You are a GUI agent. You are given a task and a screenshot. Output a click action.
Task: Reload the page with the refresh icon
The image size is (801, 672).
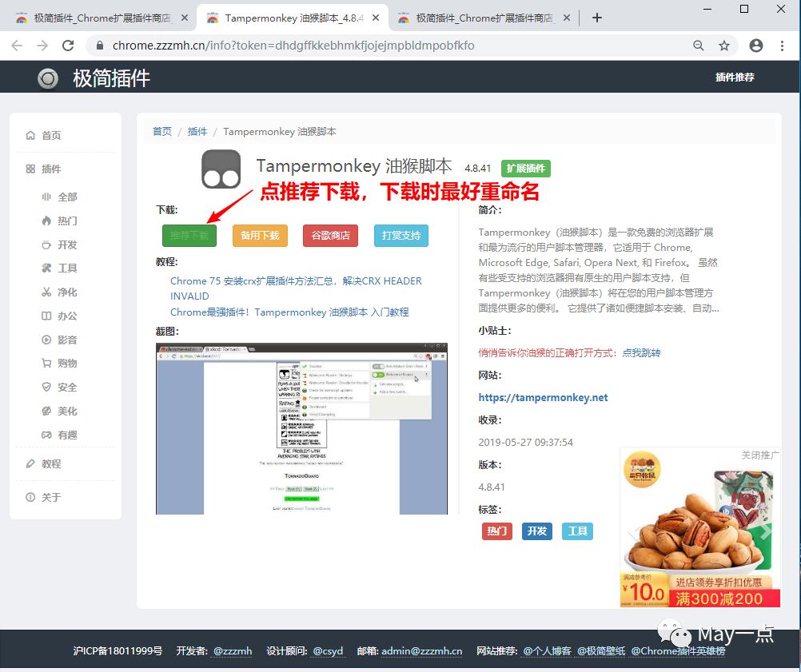click(x=68, y=46)
